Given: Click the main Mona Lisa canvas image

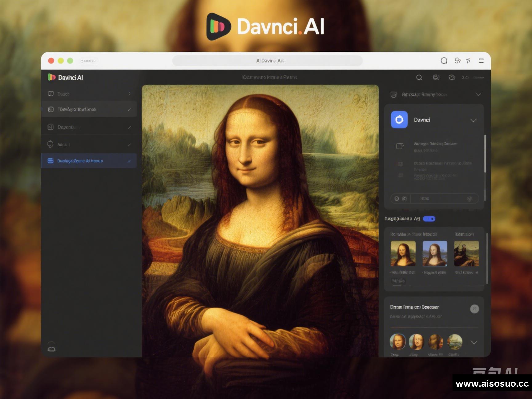Looking at the screenshot, I should [x=260, y=221].
